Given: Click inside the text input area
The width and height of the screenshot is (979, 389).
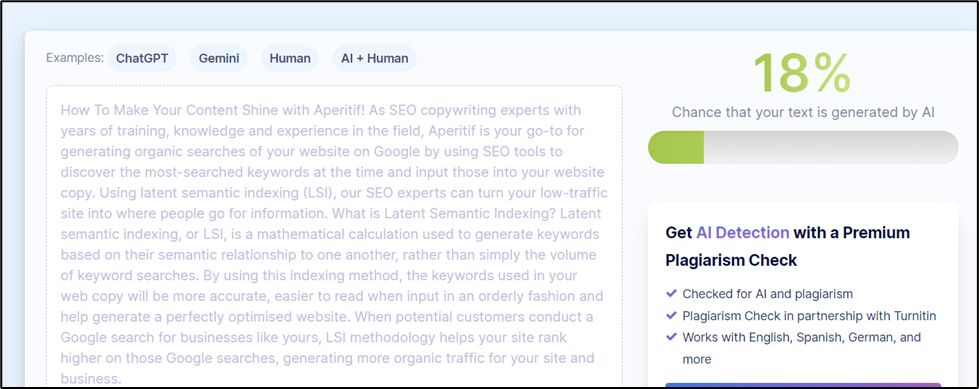Looking at the screenshot, I should (x=334, y=237).
